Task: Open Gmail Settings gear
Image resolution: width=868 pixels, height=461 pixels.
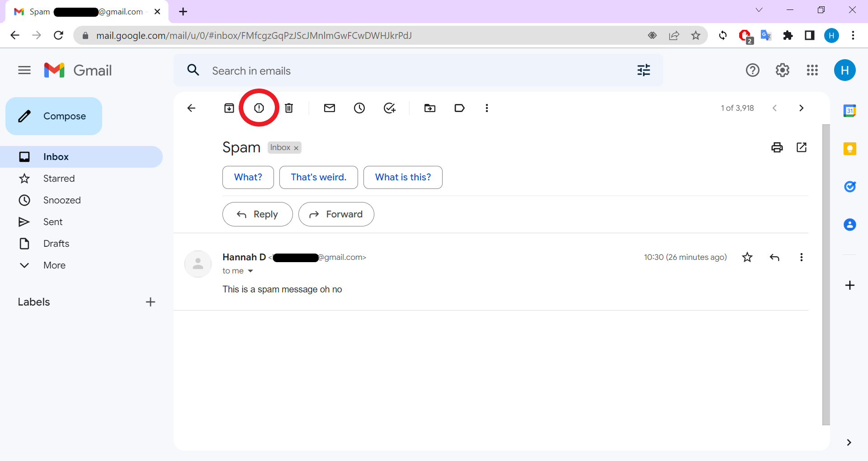Action: 783,70
